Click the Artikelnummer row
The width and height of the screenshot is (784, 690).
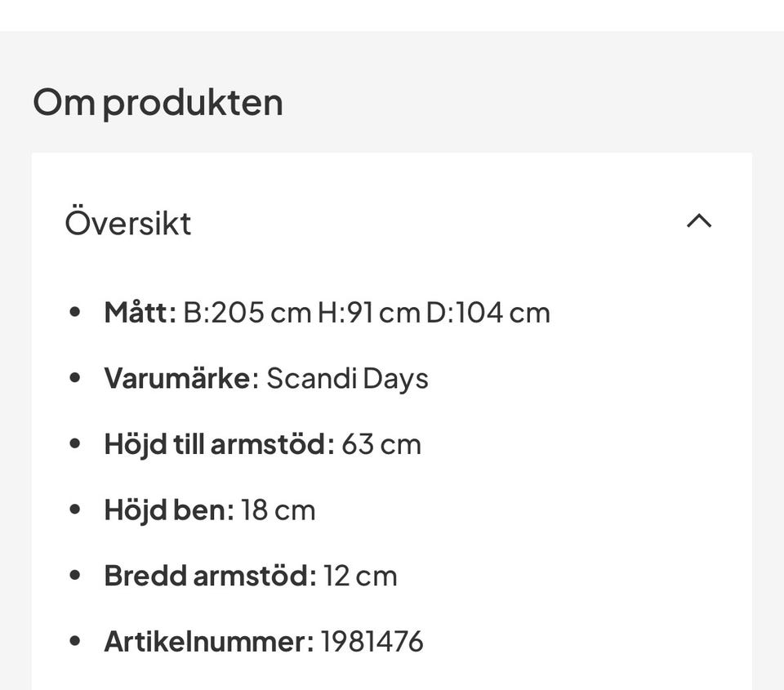(x=264, y=641)
